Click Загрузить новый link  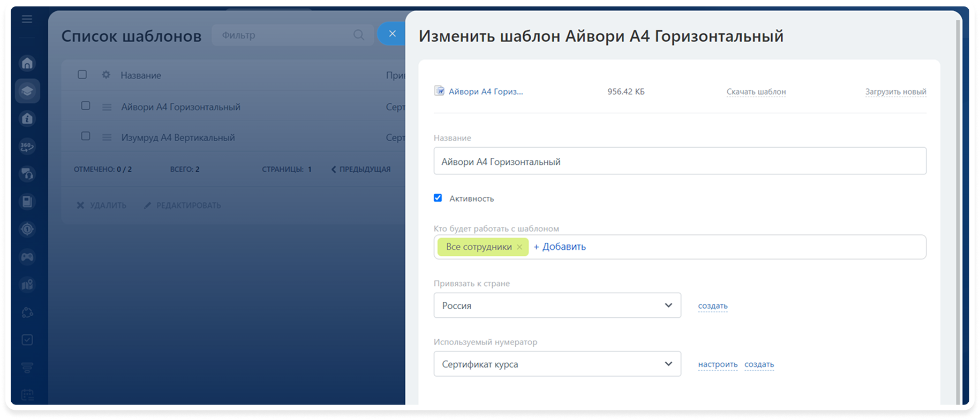(x=895, y=91)
